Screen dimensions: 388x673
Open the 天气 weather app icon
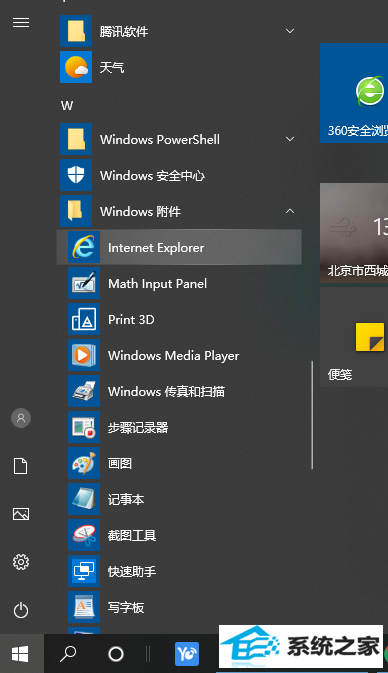(x=76, y=67)
